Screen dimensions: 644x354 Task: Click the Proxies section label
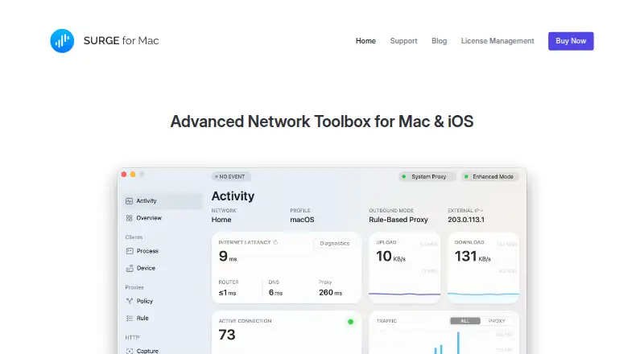coord(134,287)
